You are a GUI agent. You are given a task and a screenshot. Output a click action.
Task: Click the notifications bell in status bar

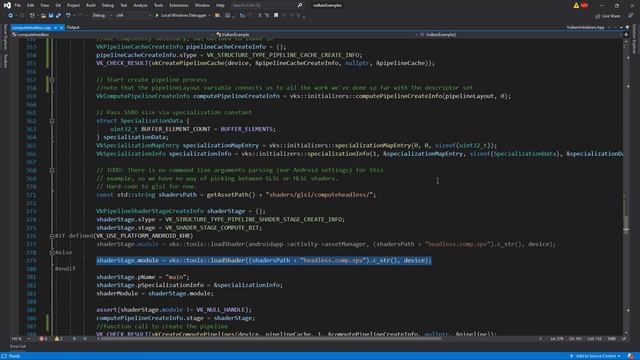point(631,356)
